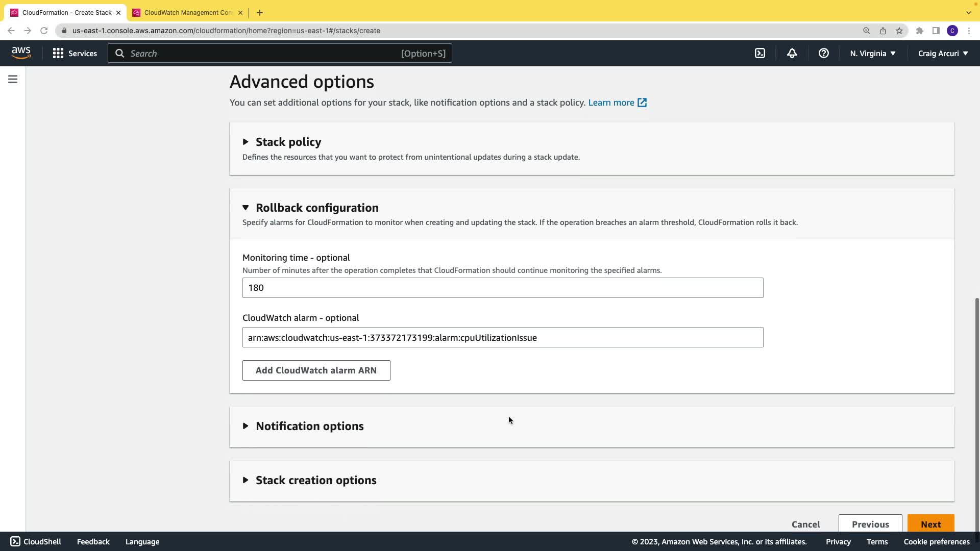
Task: Go to the AWS logo home
Action: pyautogui.click(x=21, y=53)
